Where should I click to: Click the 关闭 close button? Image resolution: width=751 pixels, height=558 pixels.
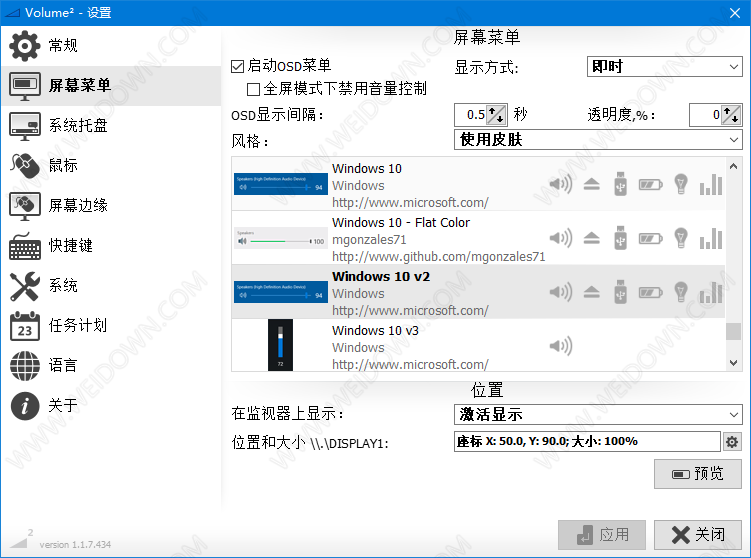click(x=698, y=535)
